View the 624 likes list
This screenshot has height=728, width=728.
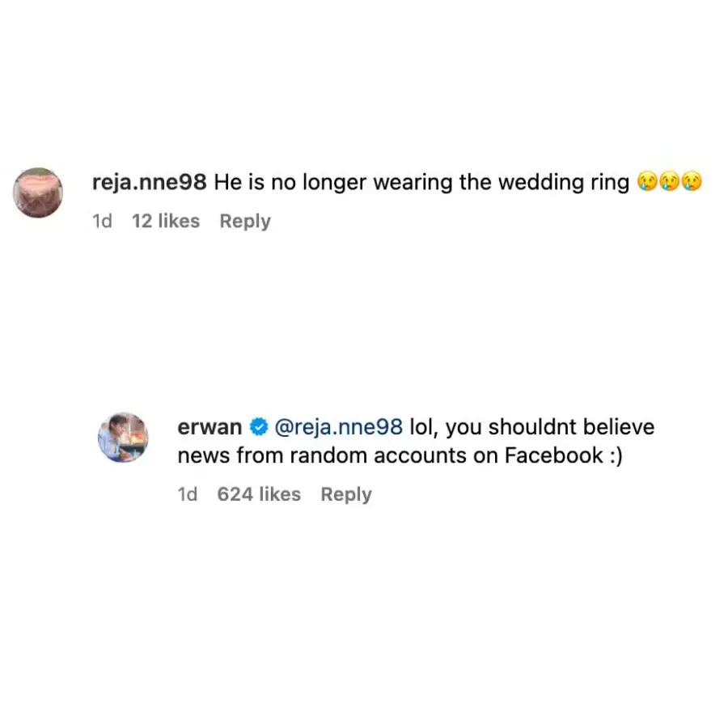pos(259,494)
